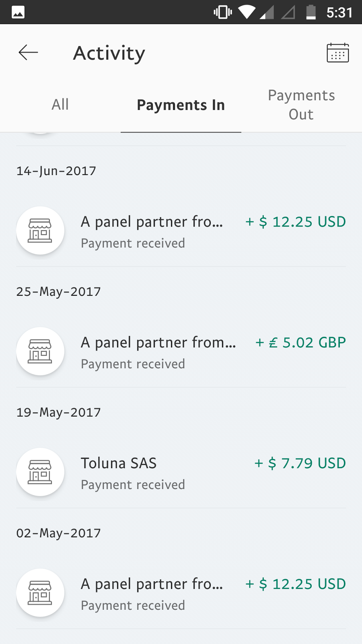This screenshot has height=644, width=362.
Task: Tap the Activity page title
Action: tap(109, 53)
